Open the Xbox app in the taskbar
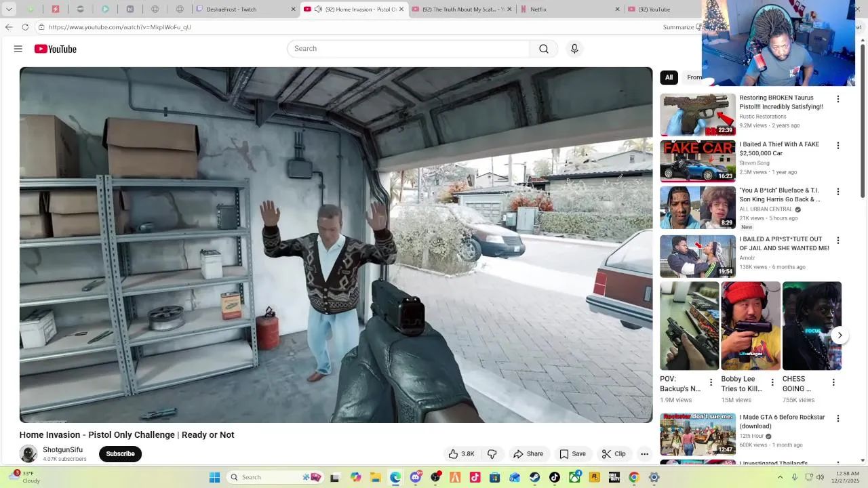The width and height of the screenshot is (868, 488). [575, 477]
